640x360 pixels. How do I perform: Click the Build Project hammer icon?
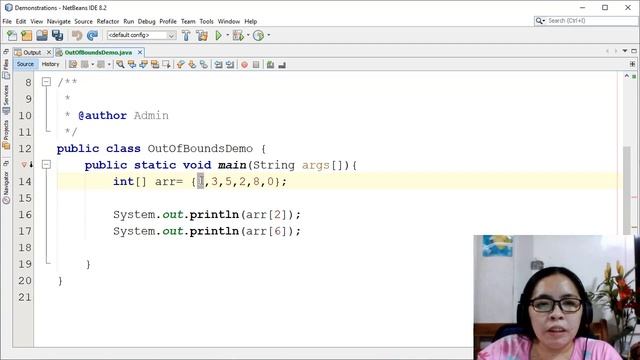(x=186, y=36)
